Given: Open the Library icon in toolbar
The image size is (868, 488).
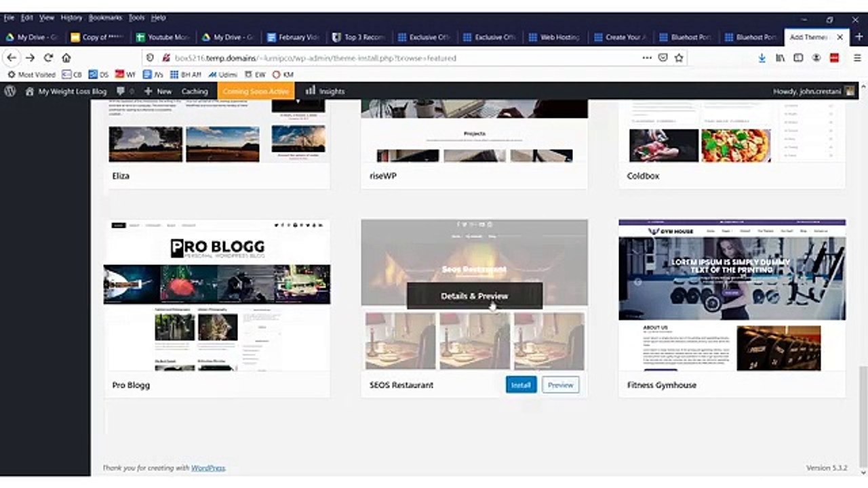Looking at the screenshot, I should (781, 58).
